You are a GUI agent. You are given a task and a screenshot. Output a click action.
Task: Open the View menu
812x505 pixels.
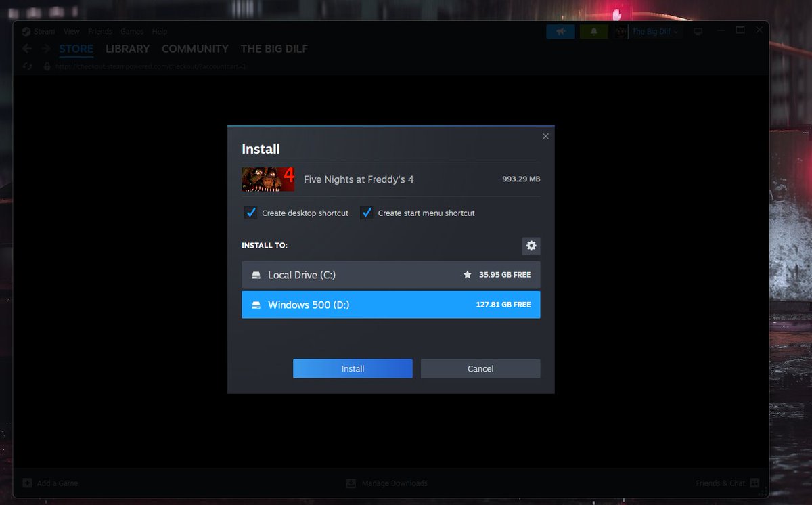tap(72, 31)
